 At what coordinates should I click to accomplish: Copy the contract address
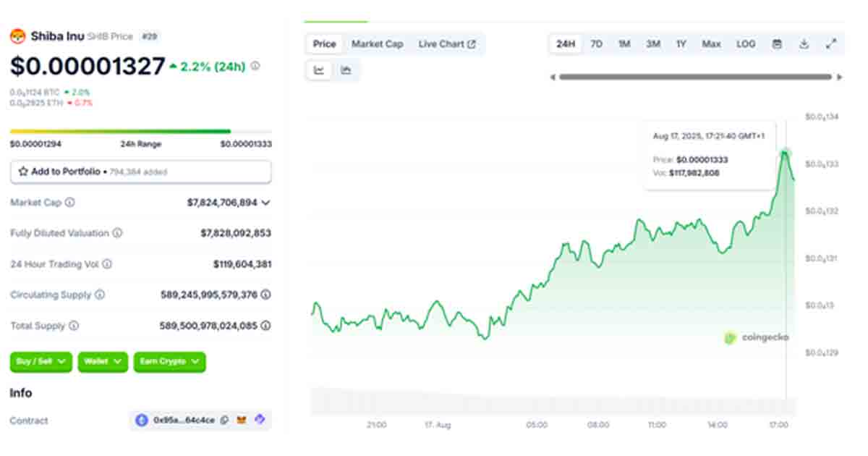[x=224, y=420]
